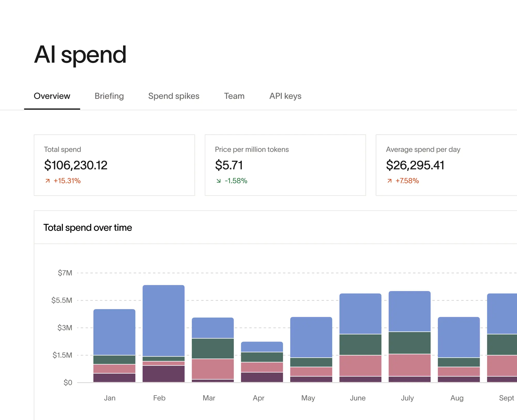The width and height of the screenshot is (517, 420).
Task: Click the pink segment of the July bar
Action: click(x=409, y=365)
